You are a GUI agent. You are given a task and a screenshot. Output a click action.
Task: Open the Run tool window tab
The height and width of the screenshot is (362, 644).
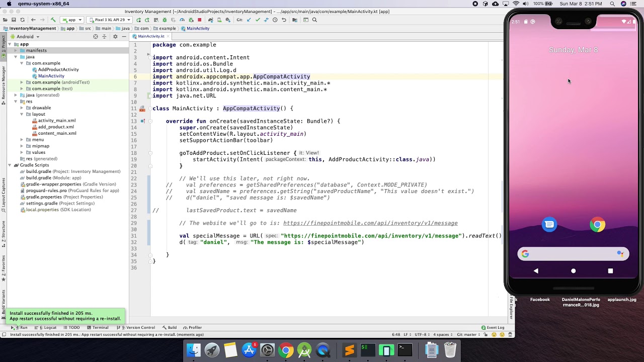coord(20,327)
